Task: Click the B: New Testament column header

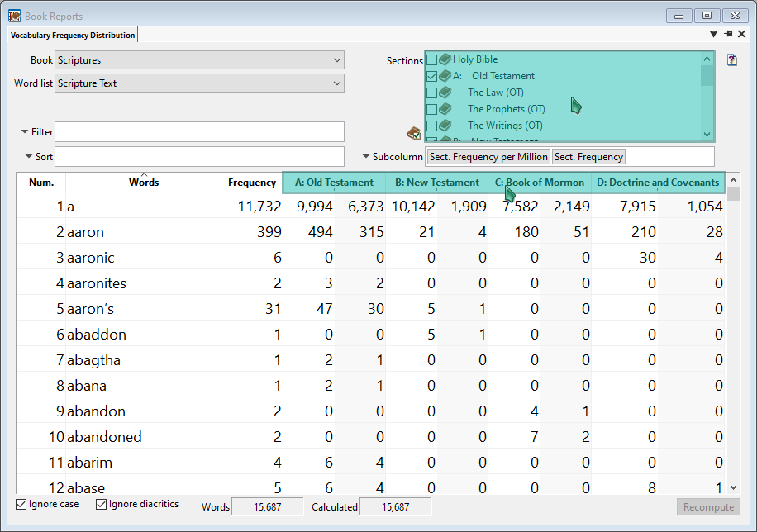Action: (437, 183)
